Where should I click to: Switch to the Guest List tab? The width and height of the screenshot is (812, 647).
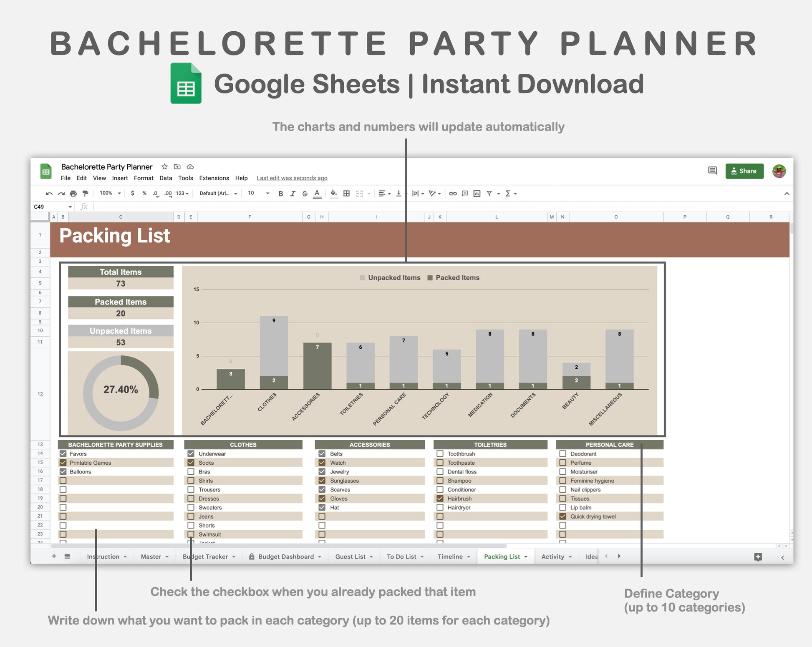(x=350, y=557)
